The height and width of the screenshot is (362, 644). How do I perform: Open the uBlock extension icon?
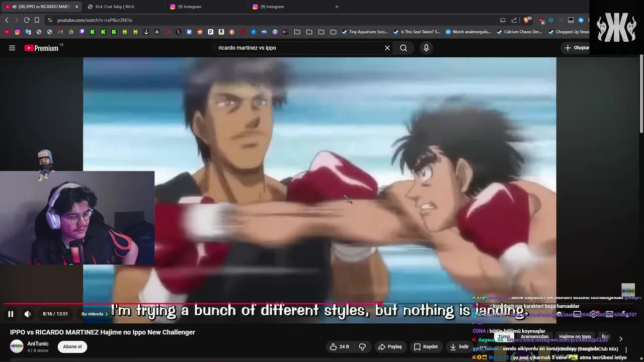541,20
